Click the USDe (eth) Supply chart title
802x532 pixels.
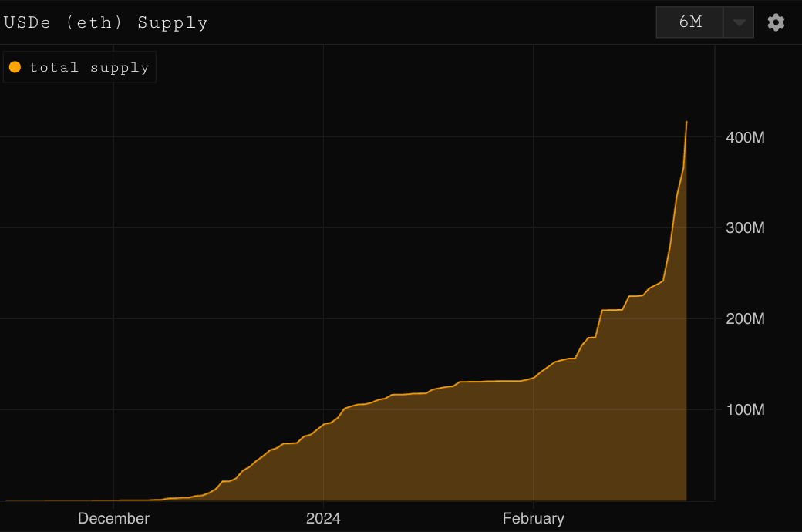tap(106, 22)
